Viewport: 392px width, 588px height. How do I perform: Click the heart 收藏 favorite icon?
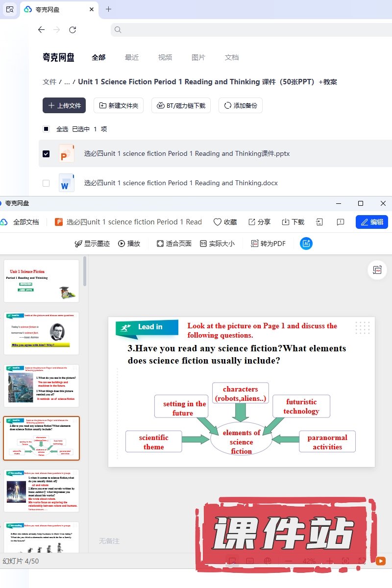[x=218, y=222]
